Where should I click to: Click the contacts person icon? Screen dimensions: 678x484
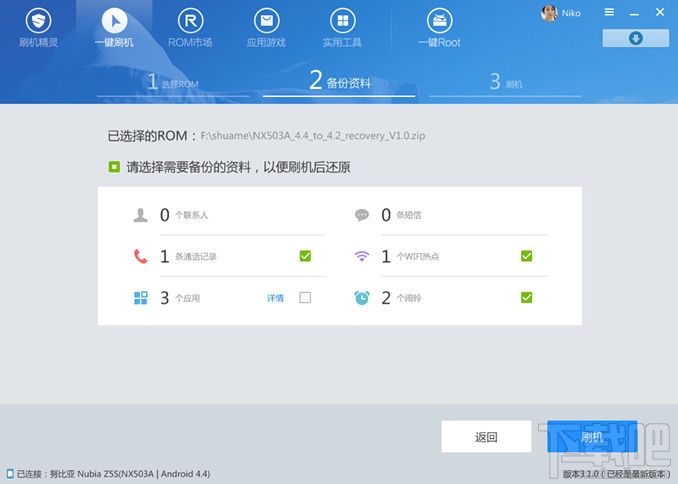click(x=141, y=215)
